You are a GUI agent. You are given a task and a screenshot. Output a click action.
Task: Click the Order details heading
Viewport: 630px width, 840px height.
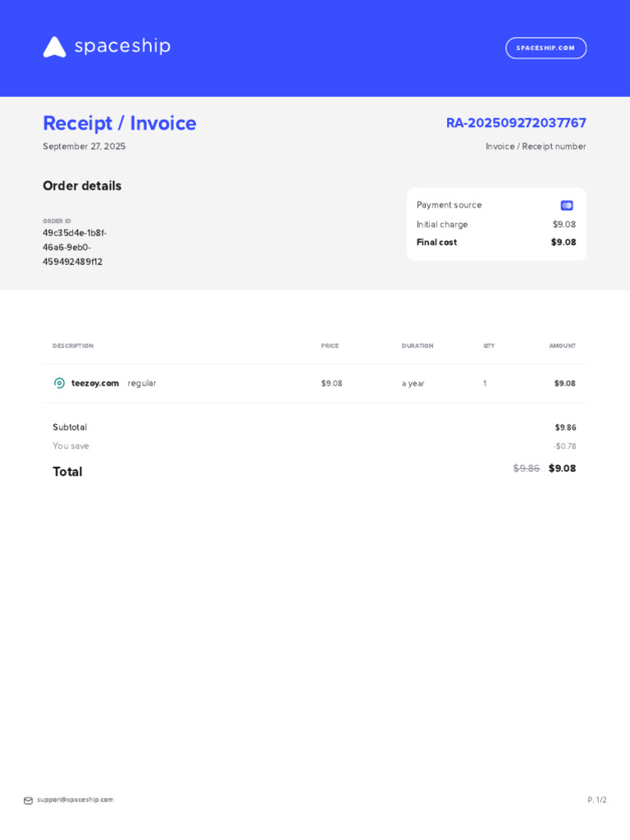click(x=82, y=186)
